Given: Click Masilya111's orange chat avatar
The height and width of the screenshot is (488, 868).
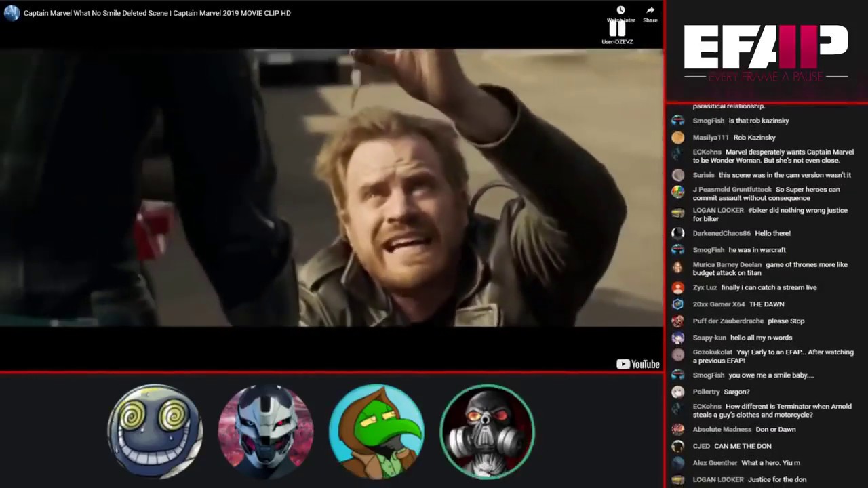Looking at the screenshot, I should click(677, 138).
